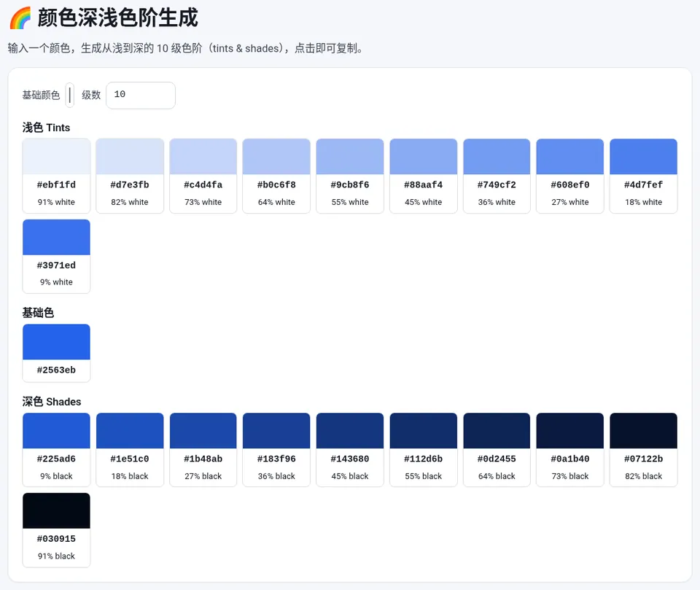Click the 浅色 Tints heading
700x590 pixels.
(47, 128)
